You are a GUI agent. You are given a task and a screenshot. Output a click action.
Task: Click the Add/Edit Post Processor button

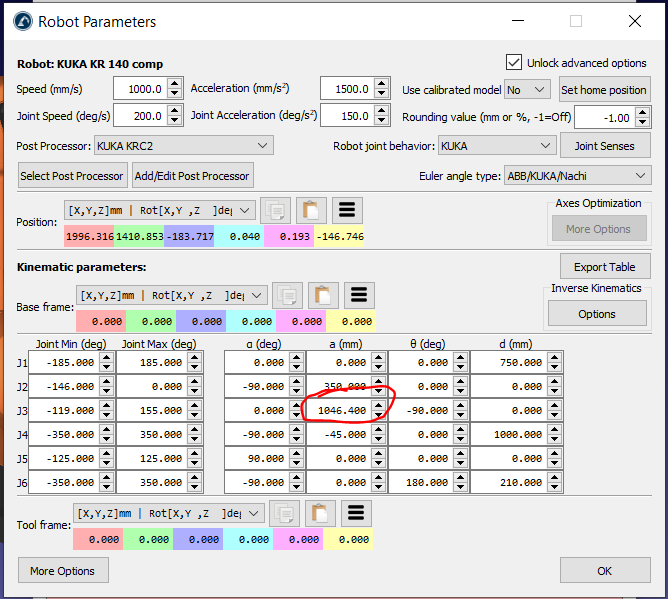192,176
